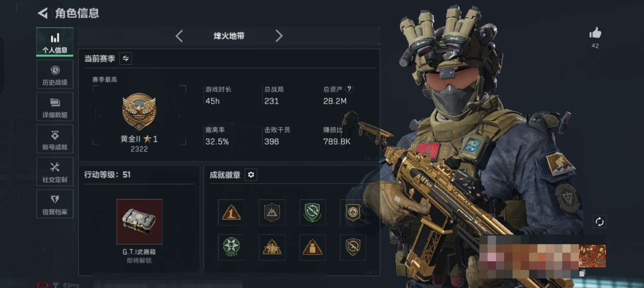Click the red patterned avatar thumbnail
Image resolution: width=644 pixels, height=288 pixels.
click(592, 256)
